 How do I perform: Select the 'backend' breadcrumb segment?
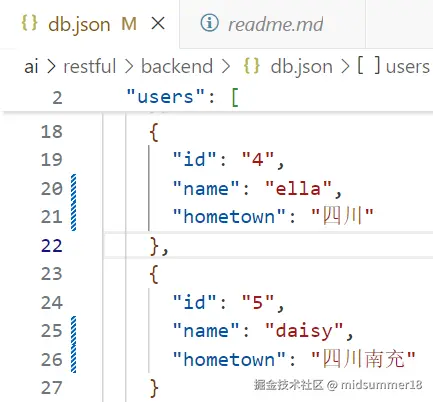[x=177, y=66]
